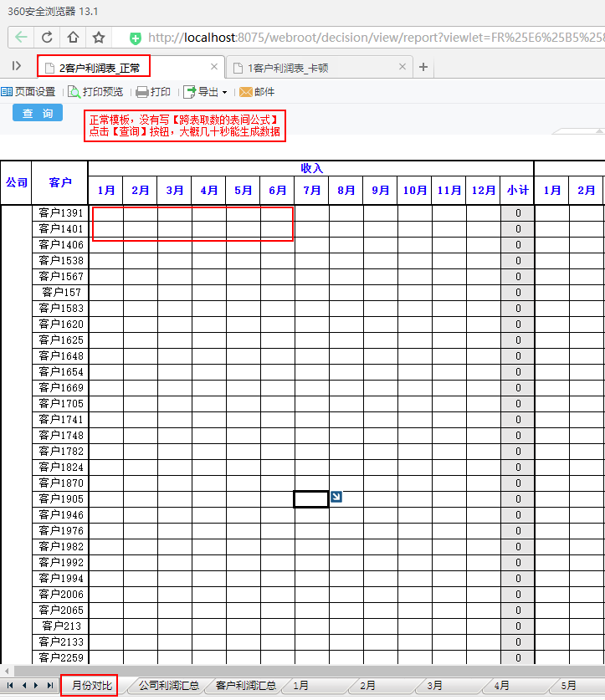Click the 查询 query button

38,113
